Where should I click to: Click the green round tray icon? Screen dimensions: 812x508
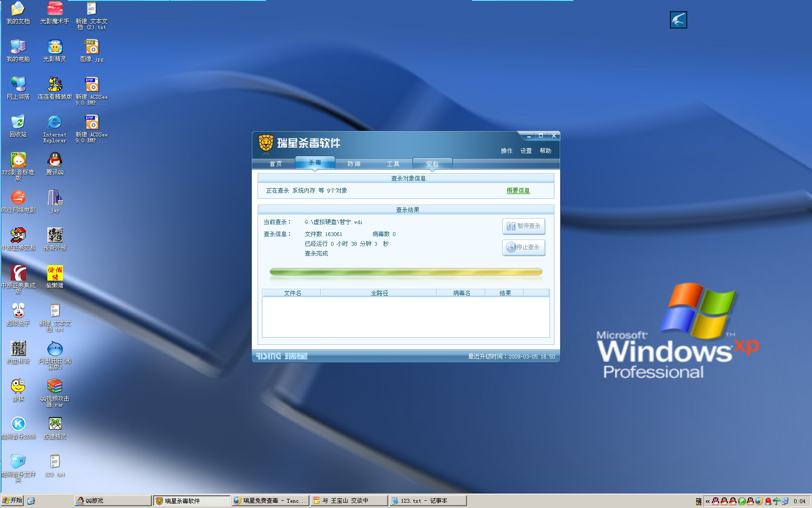[x=742, y=501]
